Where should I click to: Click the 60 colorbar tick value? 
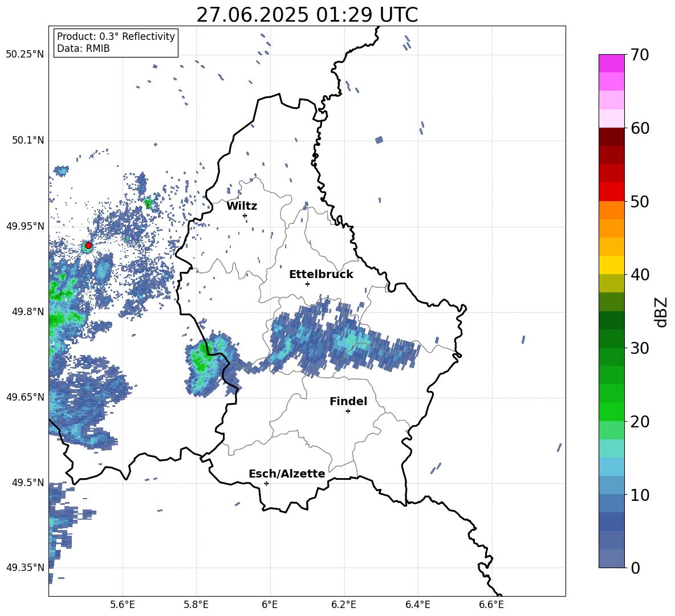(x=640, y=128)
